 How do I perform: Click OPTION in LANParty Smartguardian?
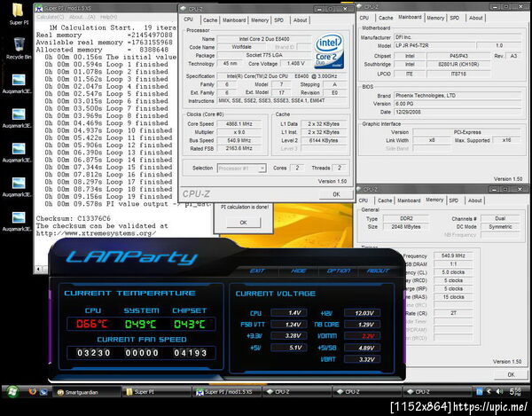click(339, 271)
